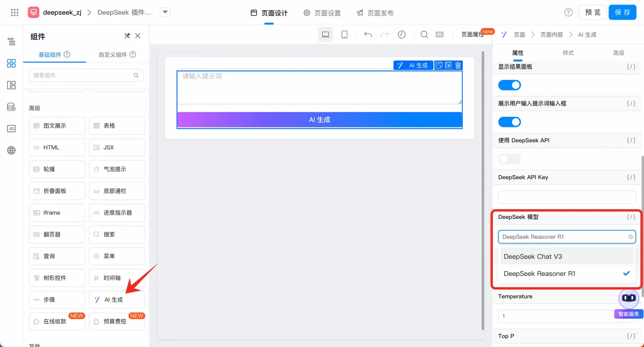Select the 在线收款 component
This screenshot has width=644, height=347.
tap(57, 322)
